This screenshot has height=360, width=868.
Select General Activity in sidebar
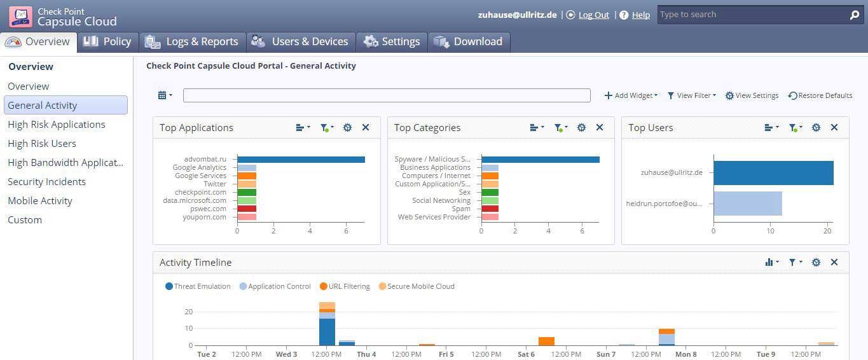(x=65, y=106)
